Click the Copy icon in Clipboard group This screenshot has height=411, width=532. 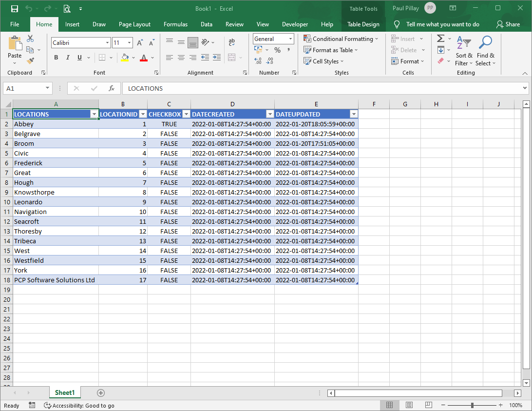pos(30,50)
